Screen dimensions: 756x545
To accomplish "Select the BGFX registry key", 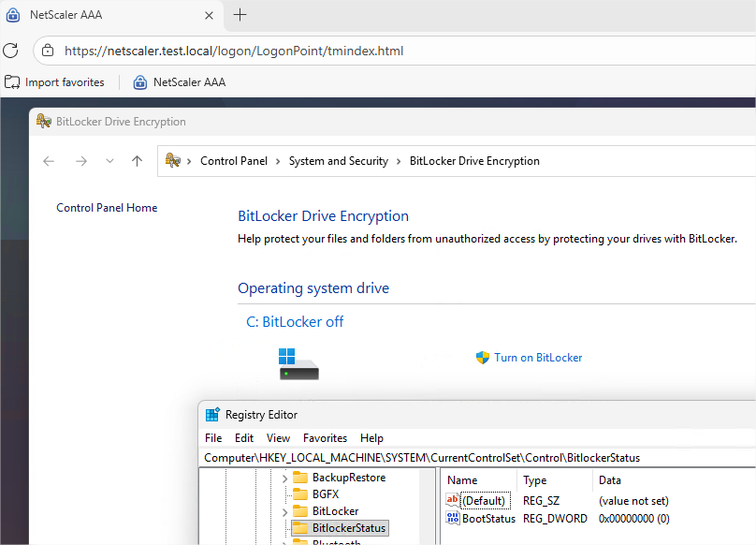I will 326,494.
